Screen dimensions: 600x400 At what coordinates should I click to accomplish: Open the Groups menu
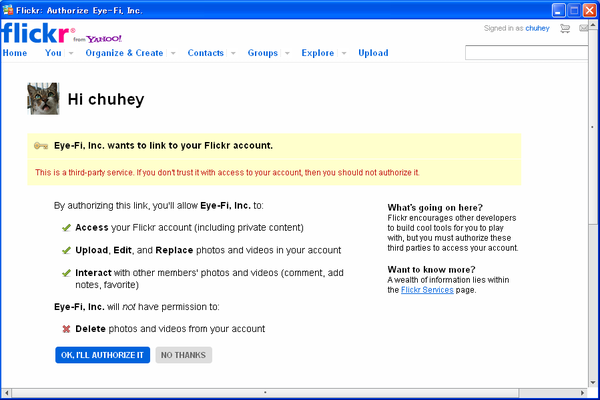pos(262,53)
